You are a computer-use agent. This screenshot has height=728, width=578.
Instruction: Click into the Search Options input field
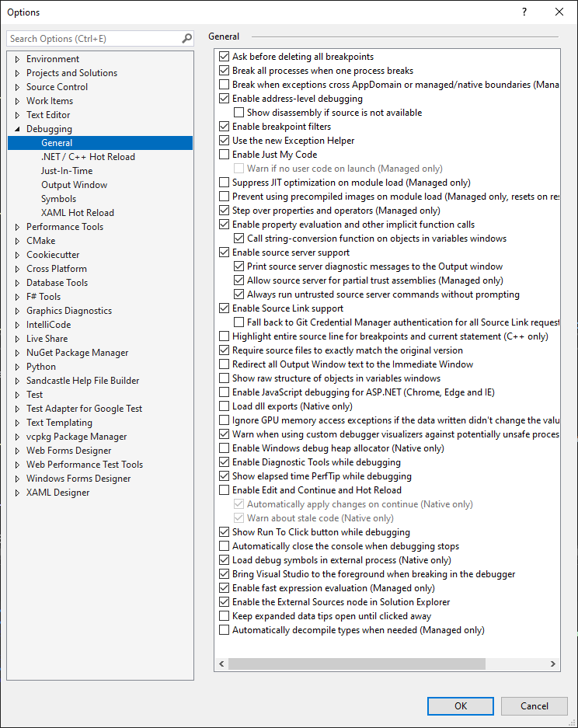pyautogui.click(x=93, y=38)
